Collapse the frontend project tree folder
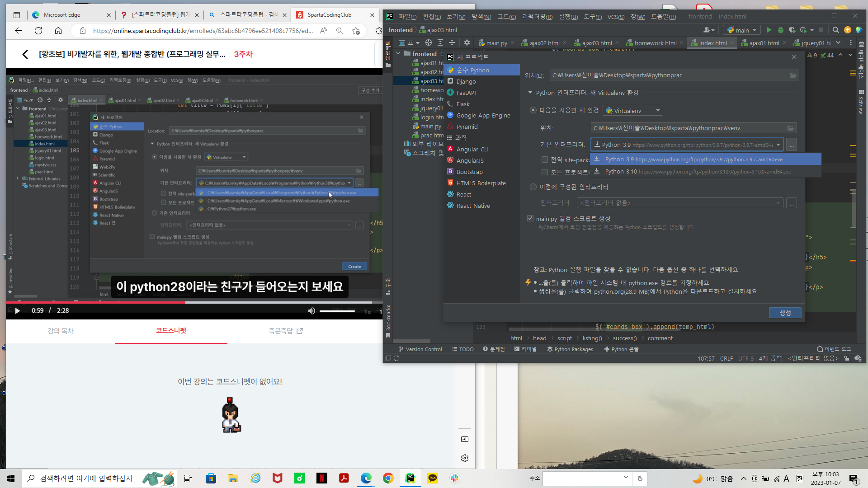The height and width of the screenshot is (488, 868). click(x=398, y=54)
